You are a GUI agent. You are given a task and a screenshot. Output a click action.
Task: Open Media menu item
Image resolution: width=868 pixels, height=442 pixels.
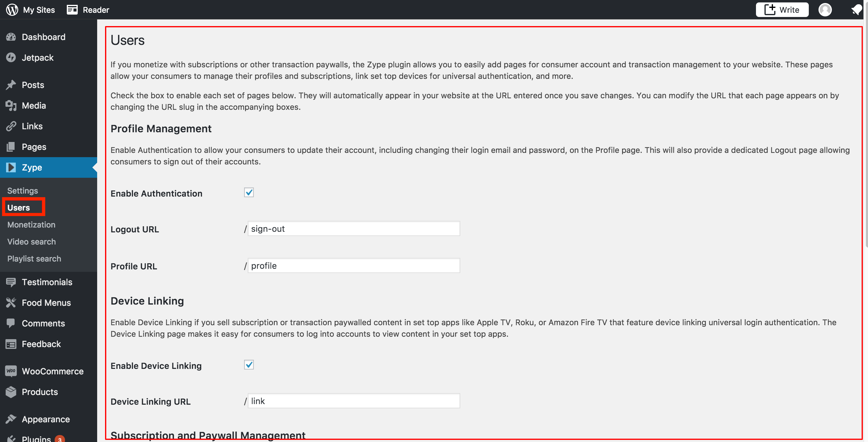(49, 106)
